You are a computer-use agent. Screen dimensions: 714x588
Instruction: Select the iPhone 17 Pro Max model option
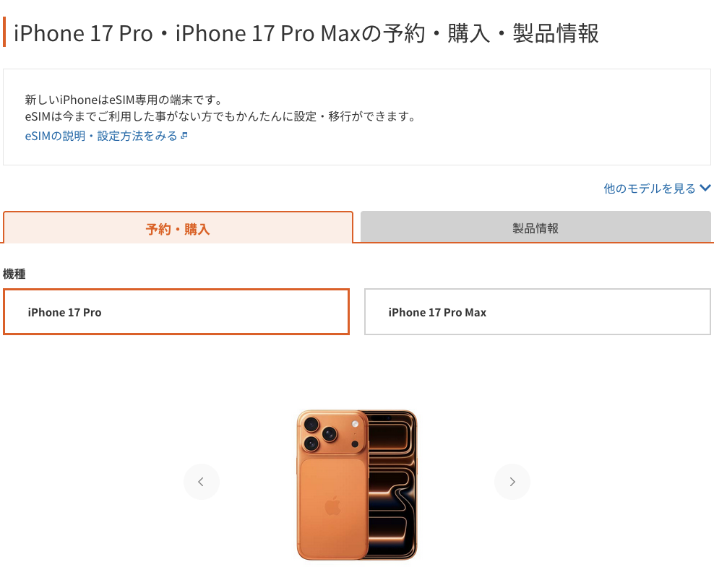[x=538, y=312]
